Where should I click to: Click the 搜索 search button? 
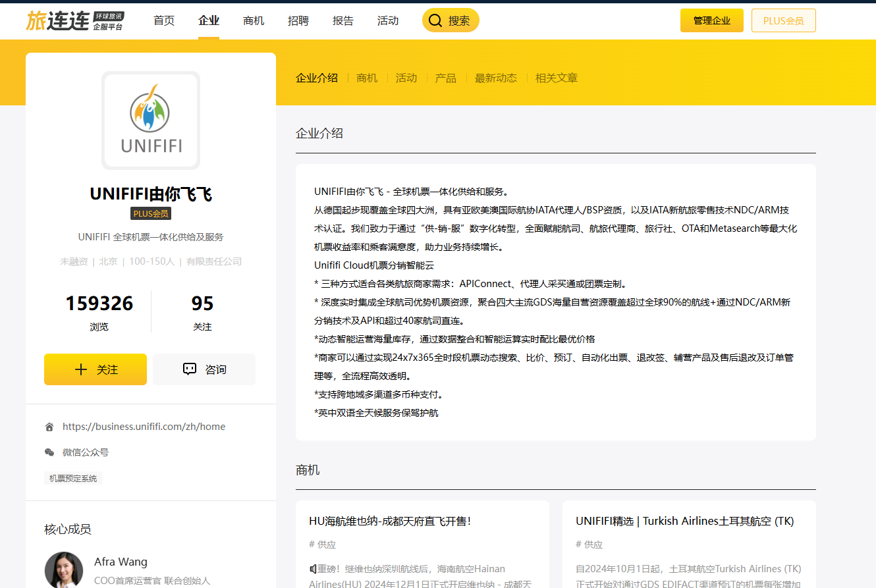(451, 20)
